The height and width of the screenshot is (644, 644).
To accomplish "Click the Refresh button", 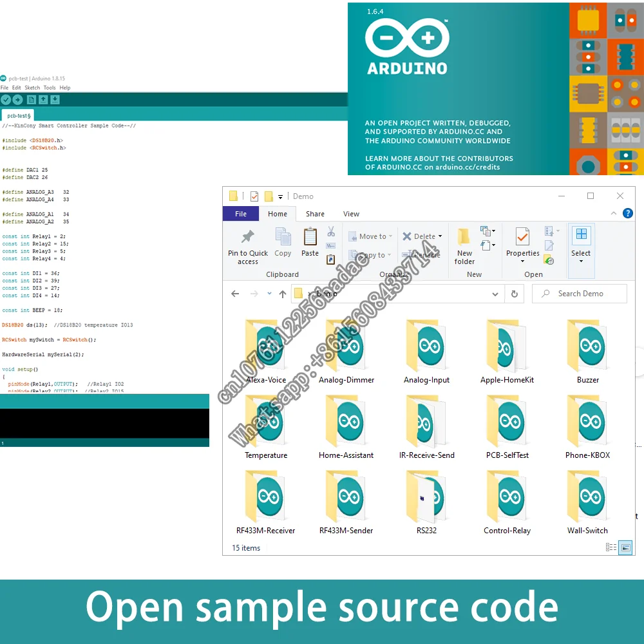I will (514, 294).
